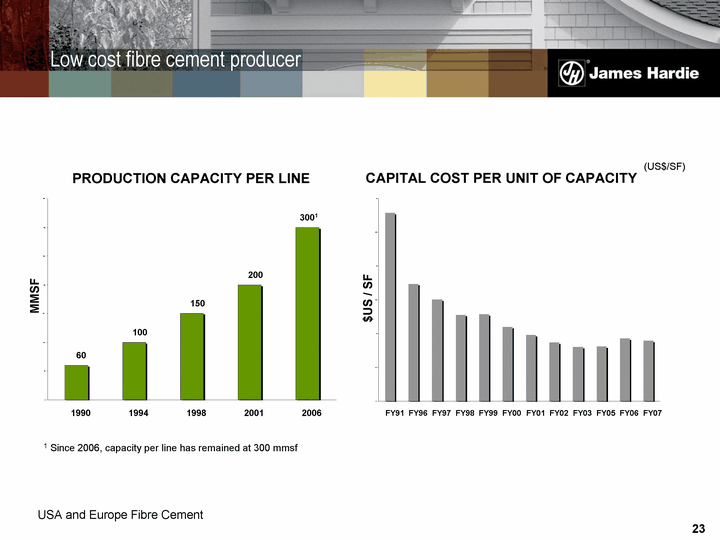Viewport: 720px width, 540px height.
Task: Click the green 1998 bar labeled 150
Action: (192, 356)
